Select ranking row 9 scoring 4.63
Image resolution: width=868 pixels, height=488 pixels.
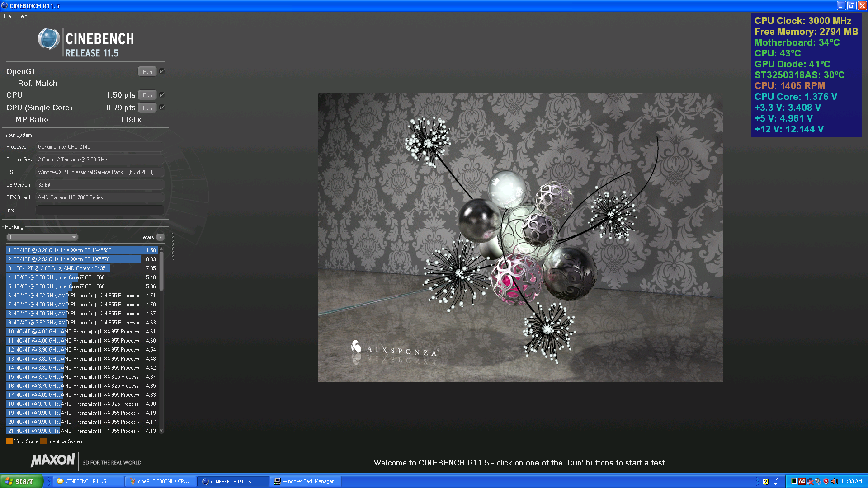[82, 323]
